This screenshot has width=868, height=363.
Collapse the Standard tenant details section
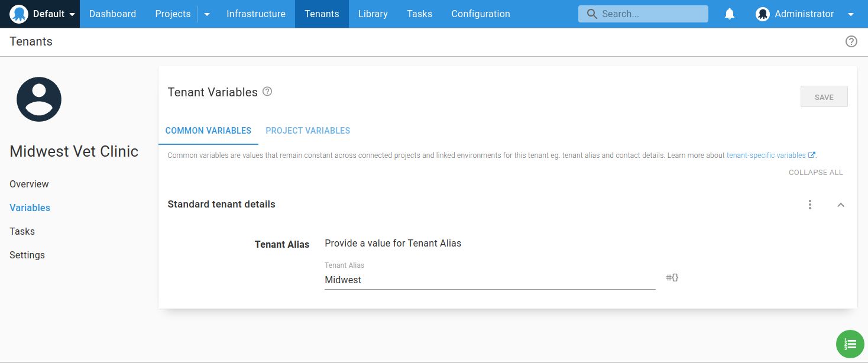click(x=841, y=205)
